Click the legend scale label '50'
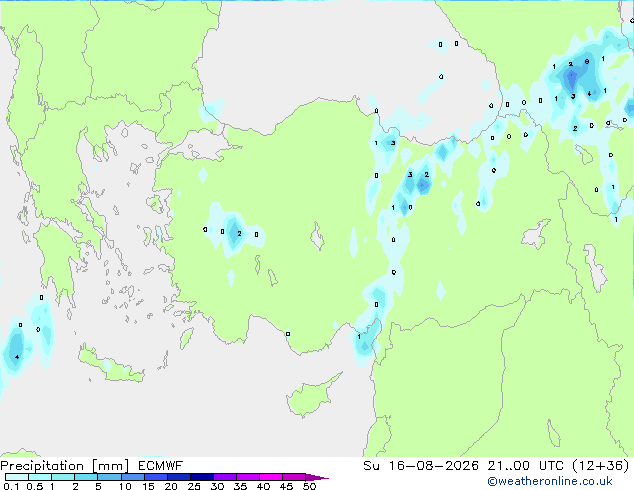This screenshot has width=634, height=490. coord(309,486)
